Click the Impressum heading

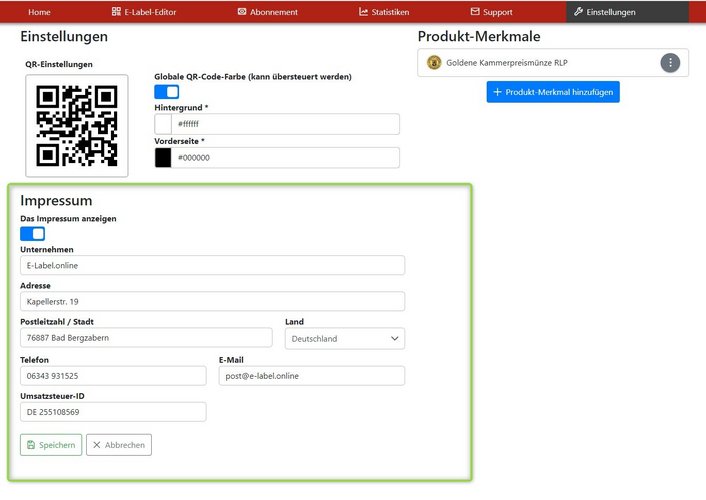(56, 200)
